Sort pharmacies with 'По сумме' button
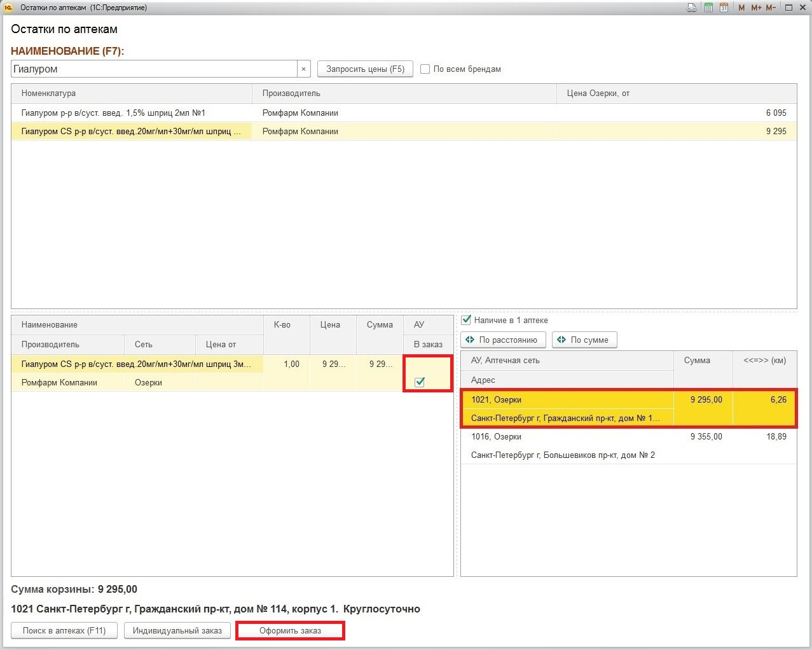This screenshot has height=650, width=812. coord(584,340)
